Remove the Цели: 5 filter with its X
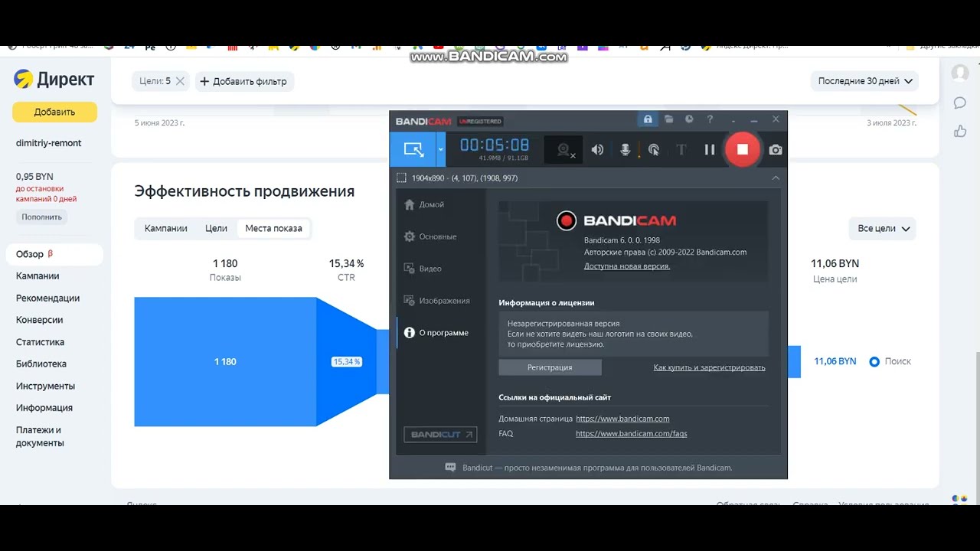The image size is (980, 551). pyautogui.click(x=180, y=80)
